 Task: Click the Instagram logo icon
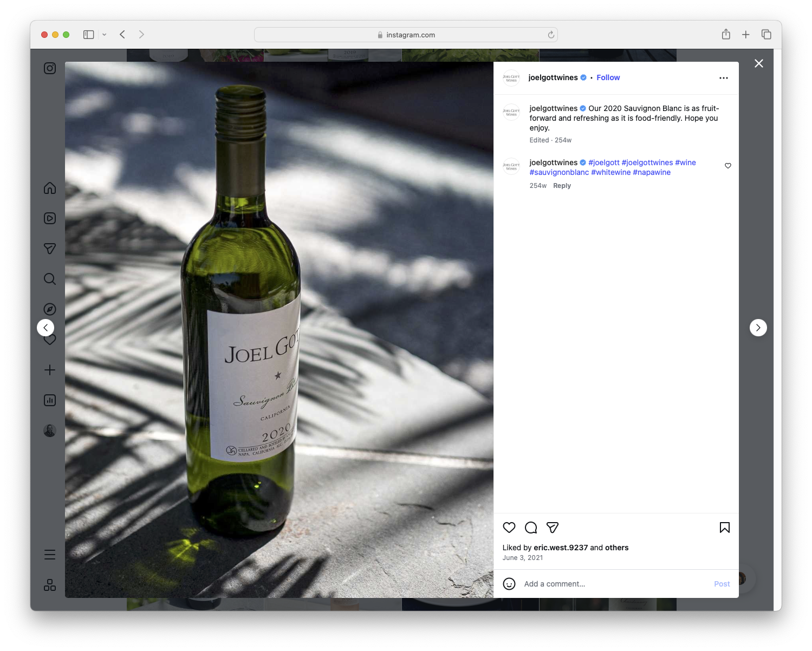click(x=49, y=68)
